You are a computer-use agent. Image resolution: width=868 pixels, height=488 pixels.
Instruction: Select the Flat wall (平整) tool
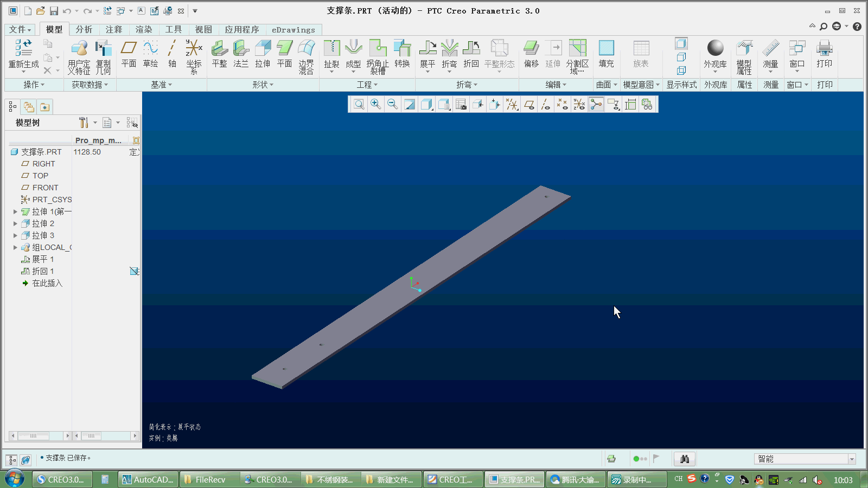point(219,53)
